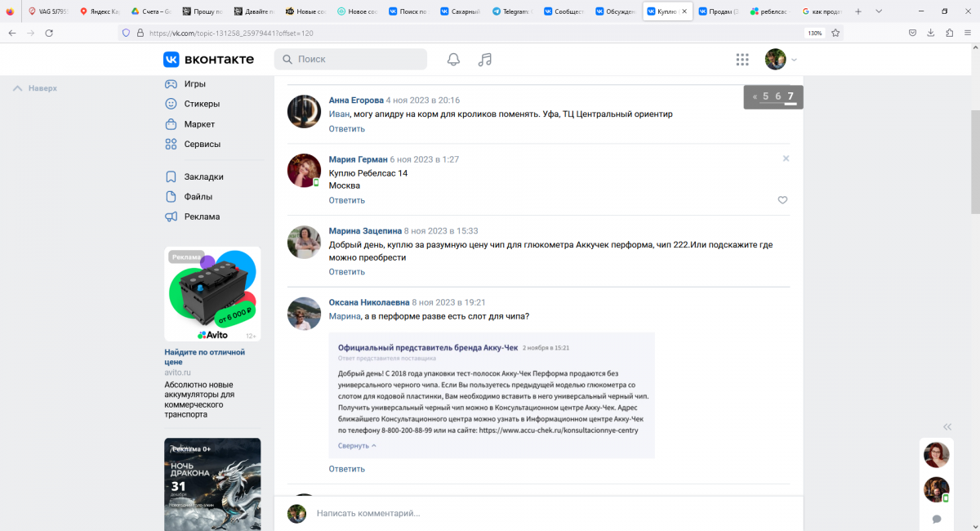Click the ВКонтакте logo

tap(209, 60)
